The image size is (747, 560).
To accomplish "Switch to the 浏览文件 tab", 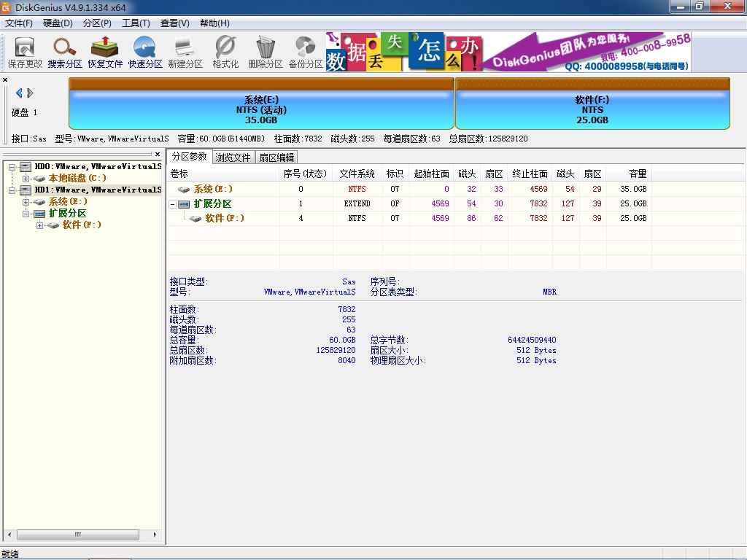I will point(233,157).
